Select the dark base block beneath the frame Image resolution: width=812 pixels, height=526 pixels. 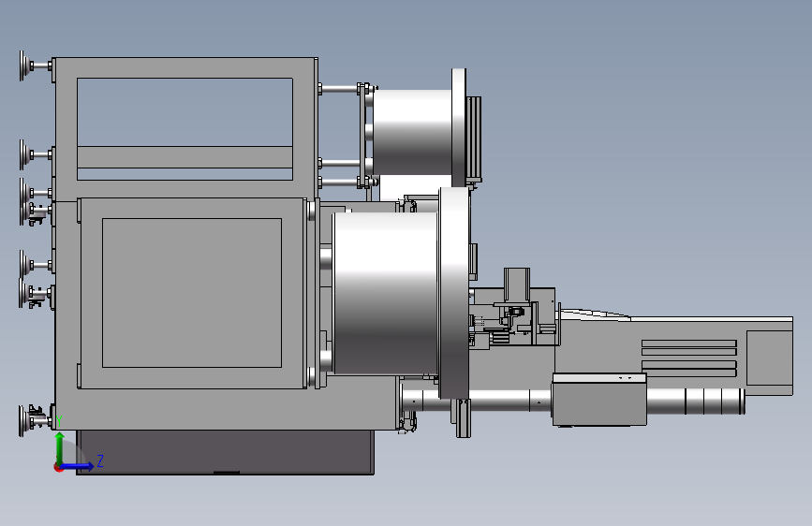coord(226,452)
